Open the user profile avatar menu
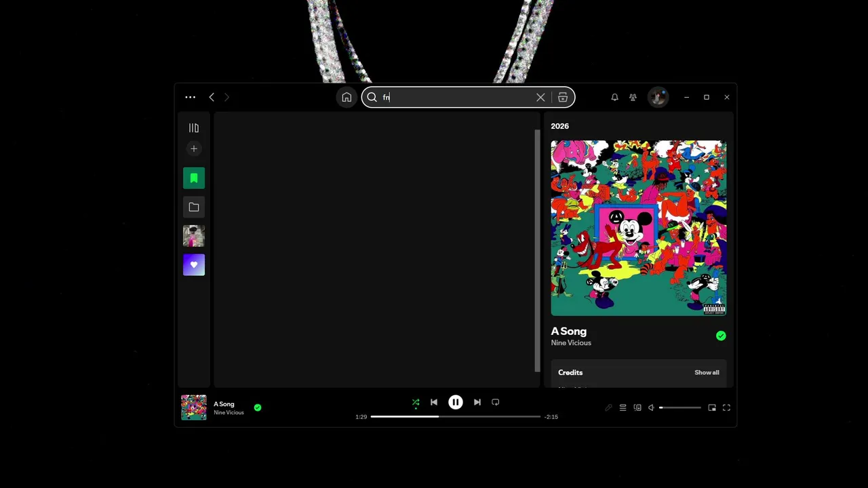Screen dimensions: 868x488 (658, 97)
